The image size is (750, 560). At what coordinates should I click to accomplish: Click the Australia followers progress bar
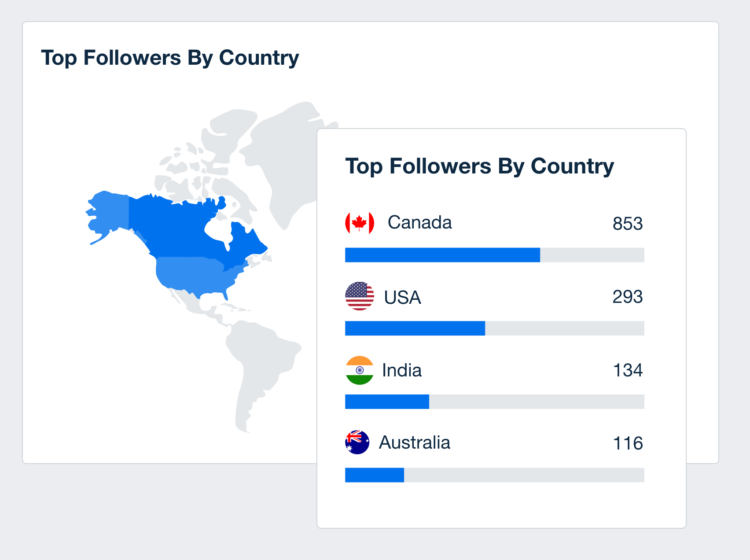point(495,475)
